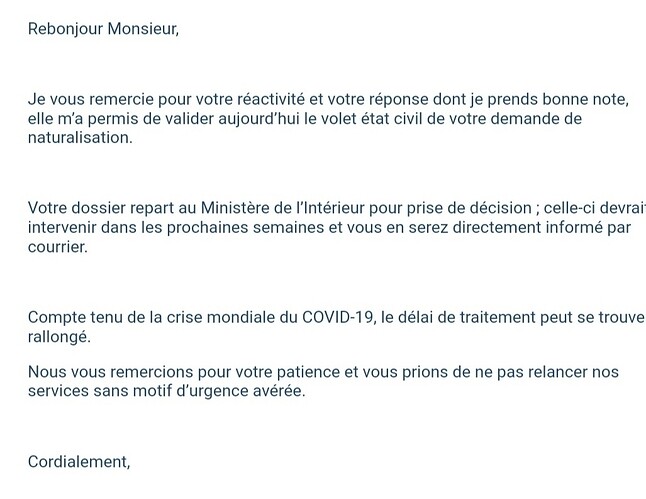Viewport: 646px width, 499px height.
Task: Click the phrase 'd'urgence avérée.'
Action: point(241,391)
